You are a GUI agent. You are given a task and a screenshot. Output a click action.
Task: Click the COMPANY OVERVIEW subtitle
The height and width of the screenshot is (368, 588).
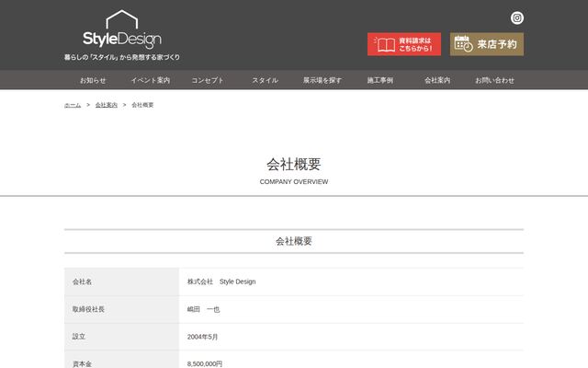point(294,182)
